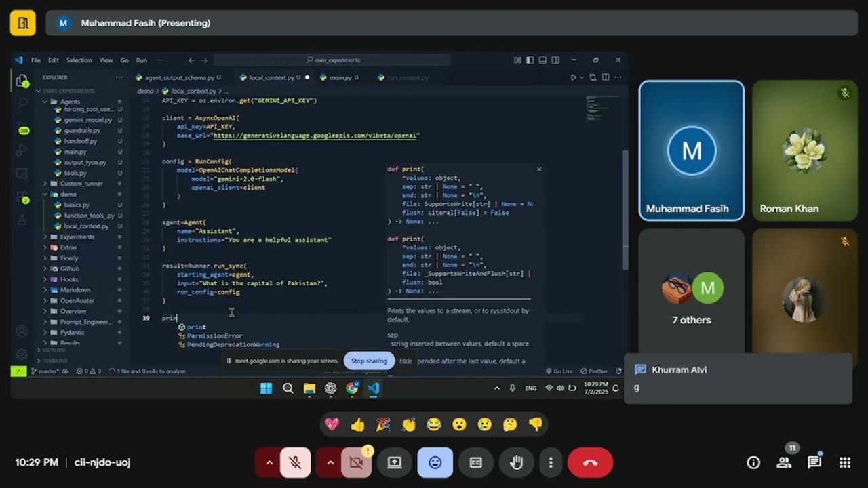Expand Pydantic folder in Explorer
The height and width of the screenshot is (488, 868).
point(72,332)
